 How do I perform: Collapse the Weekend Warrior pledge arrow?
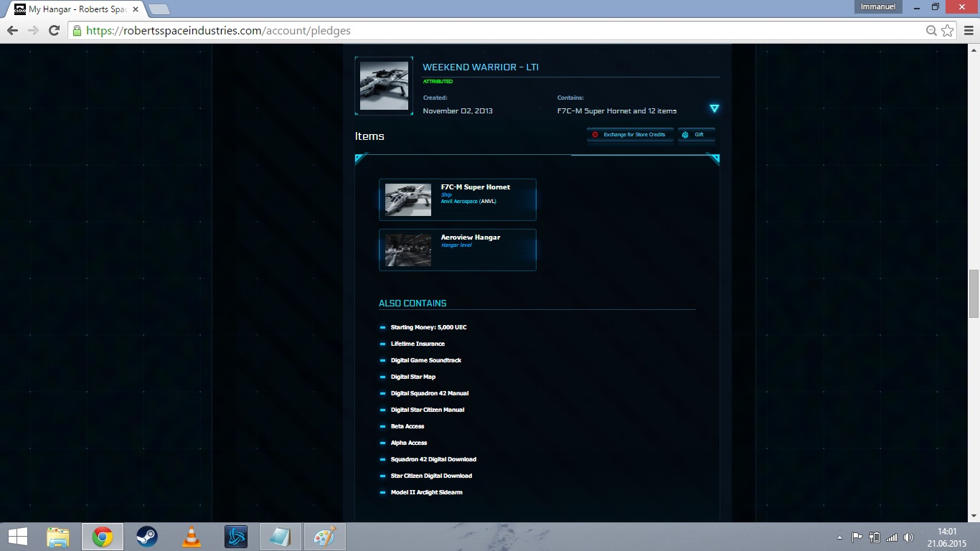[x=714, y=108]
